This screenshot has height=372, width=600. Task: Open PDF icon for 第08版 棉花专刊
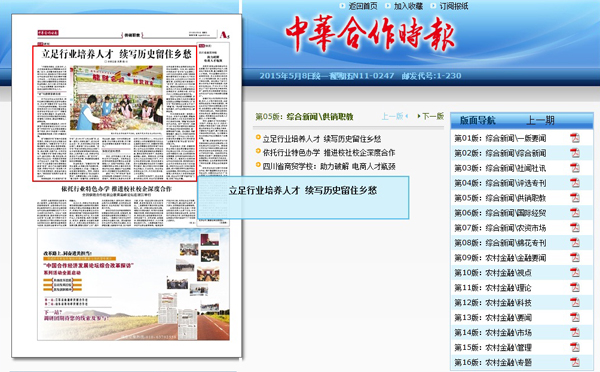tap(575, 243)
